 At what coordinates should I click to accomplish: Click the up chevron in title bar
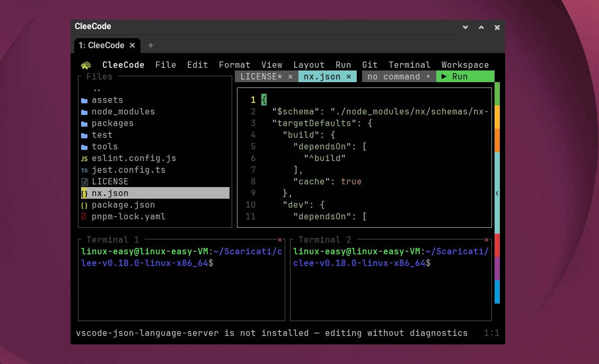pos(481,28)
